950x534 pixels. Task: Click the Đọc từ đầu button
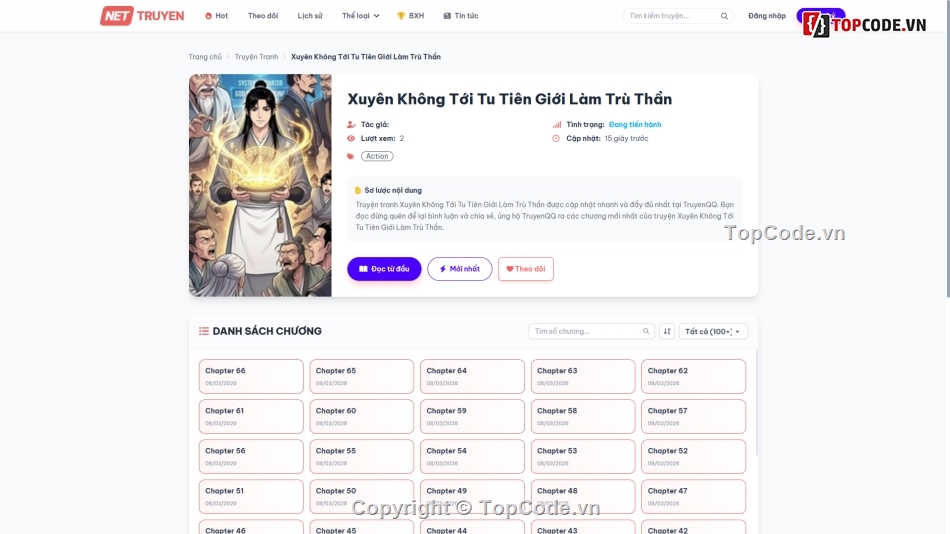[x=384, y=269]
